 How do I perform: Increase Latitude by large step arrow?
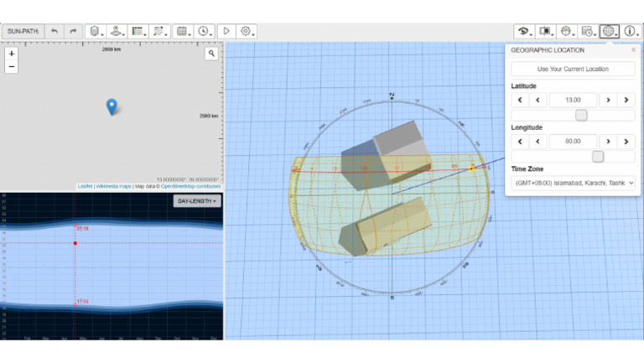tap(626, 100)
